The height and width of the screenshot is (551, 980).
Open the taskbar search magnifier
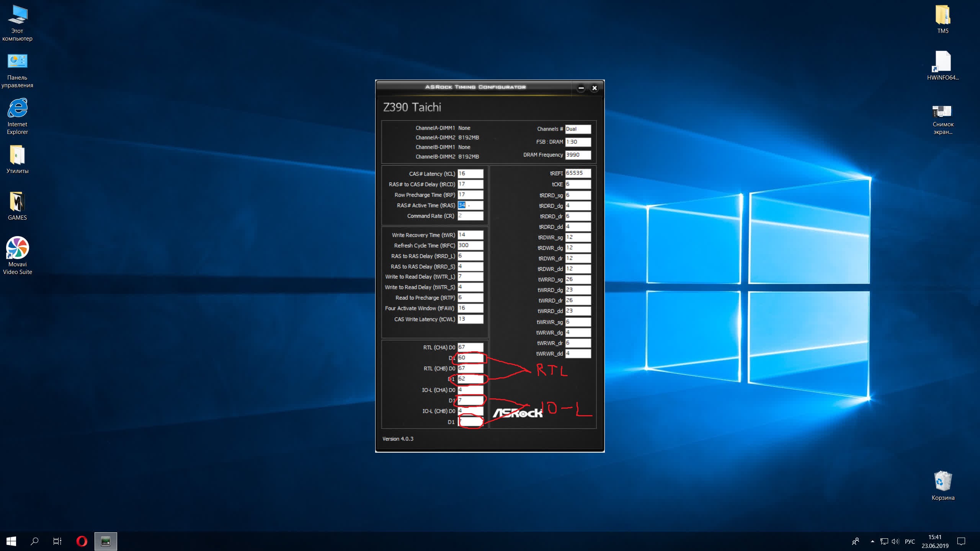34,541
